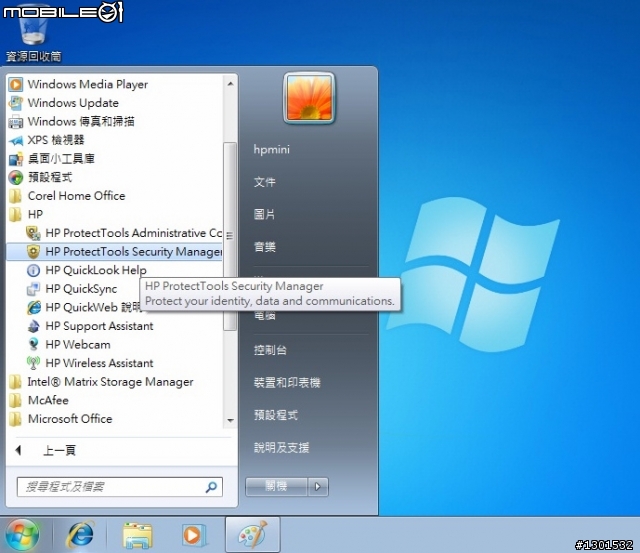Launch Internet Explorer from the taskbar
The width and height of the screenshot is (640, 553).
(x=80, y=535)
